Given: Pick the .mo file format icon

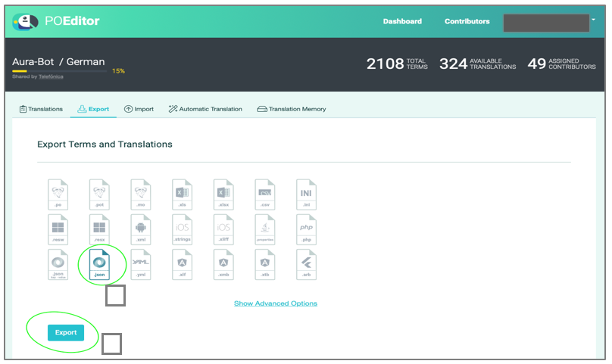Looking at the screenshot, I should click(141, 194).
